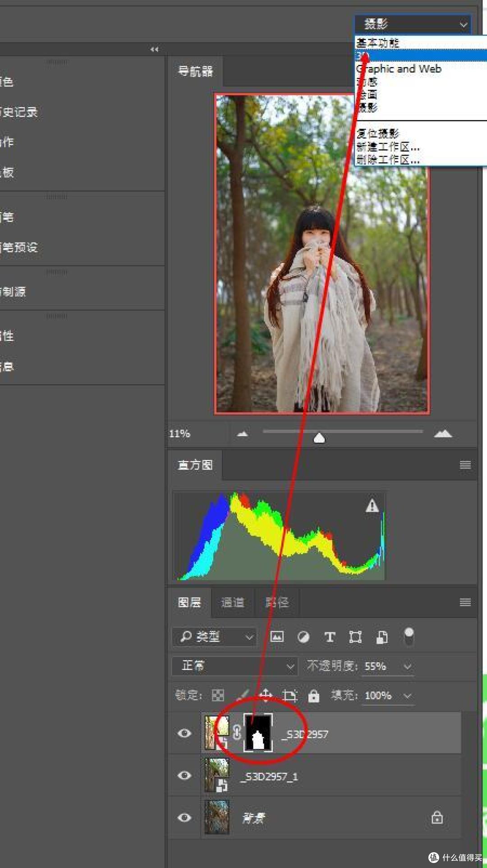Open the 类型 layer filter type dropdown
The image size is (487, 868).
click(214, 637)
